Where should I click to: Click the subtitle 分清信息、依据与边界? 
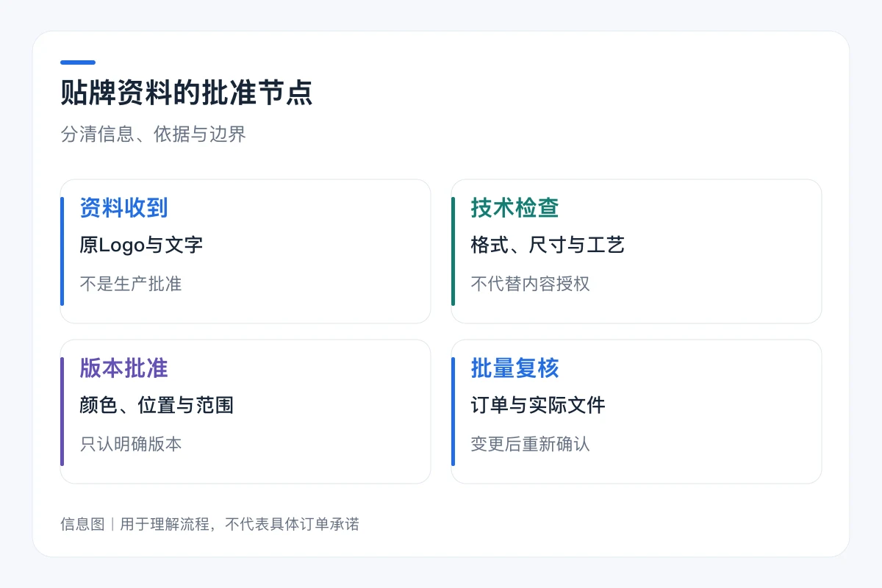(x=153, y=134)
